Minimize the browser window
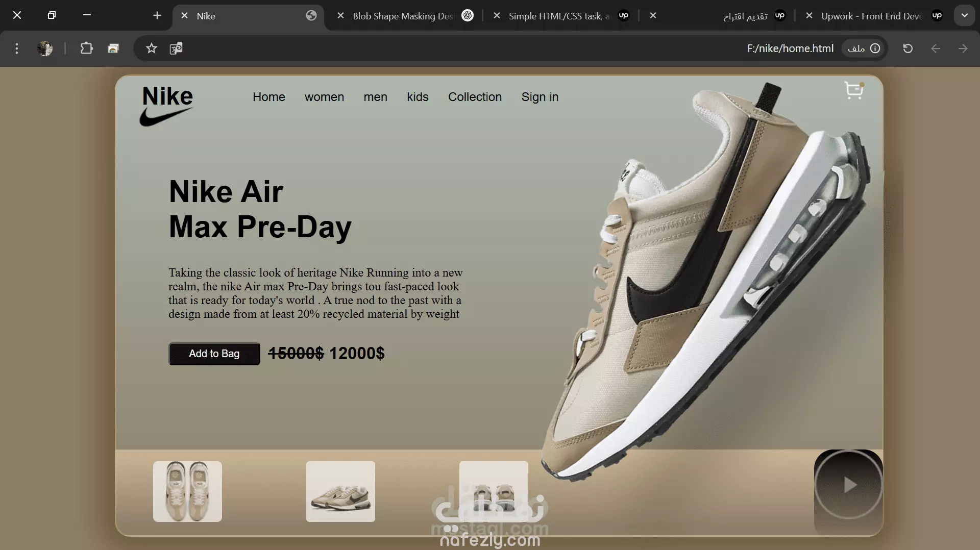The width and height of the screenshot is (980, 550). 87,15
